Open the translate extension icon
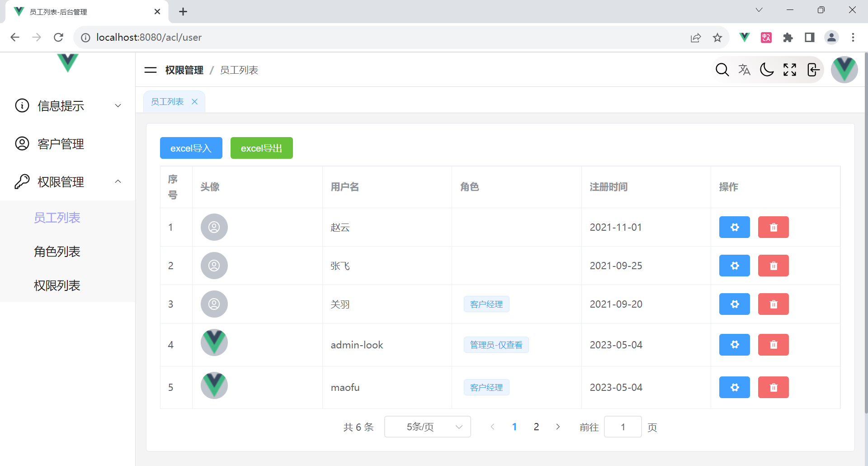 [766, 37]
